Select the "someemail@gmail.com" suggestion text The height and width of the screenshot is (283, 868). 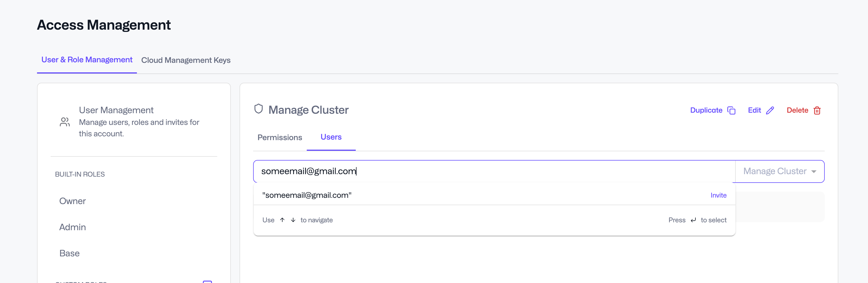point(307,195)
